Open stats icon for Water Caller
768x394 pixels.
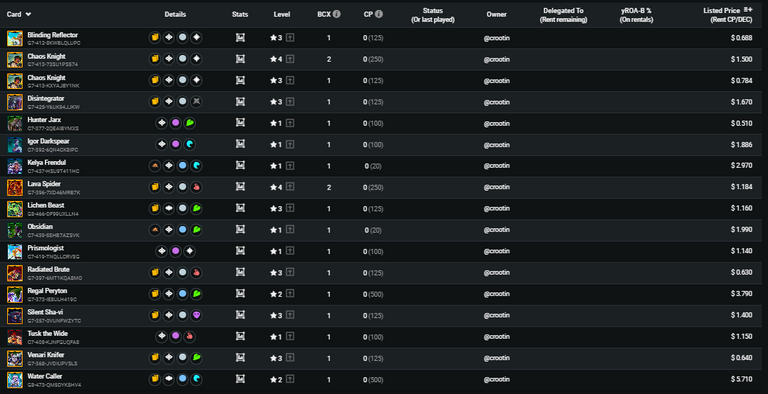tap(240, 379)
